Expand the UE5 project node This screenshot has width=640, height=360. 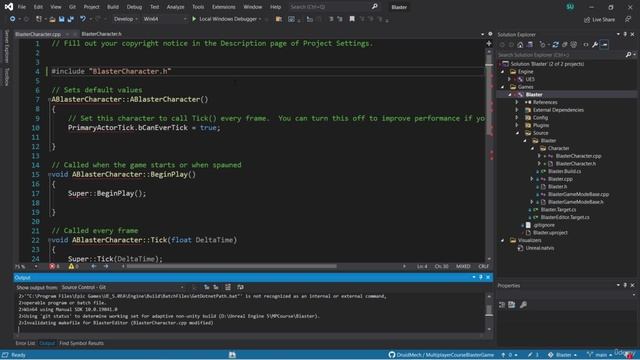pyautogui.click(x=509, y=79)
